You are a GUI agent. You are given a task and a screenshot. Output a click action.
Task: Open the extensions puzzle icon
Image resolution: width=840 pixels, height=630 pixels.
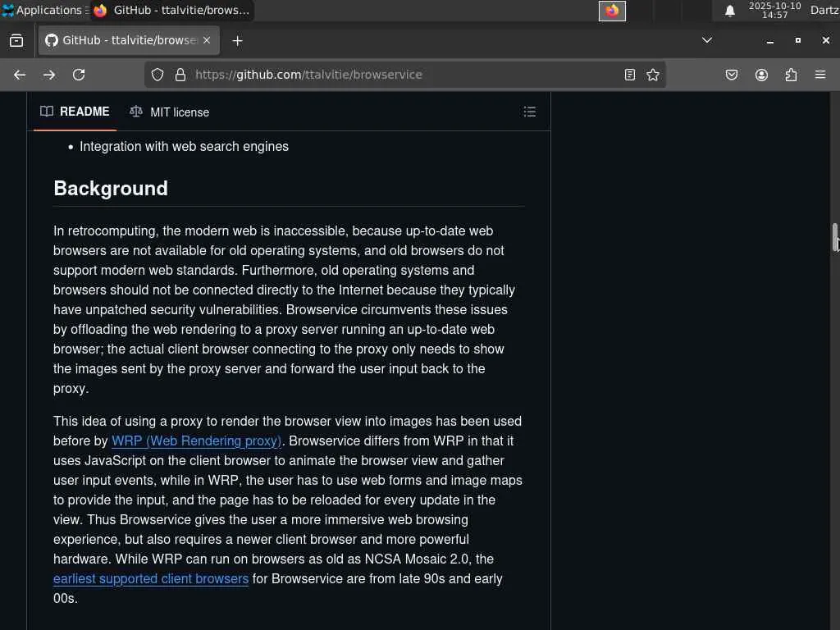(791, 75)
